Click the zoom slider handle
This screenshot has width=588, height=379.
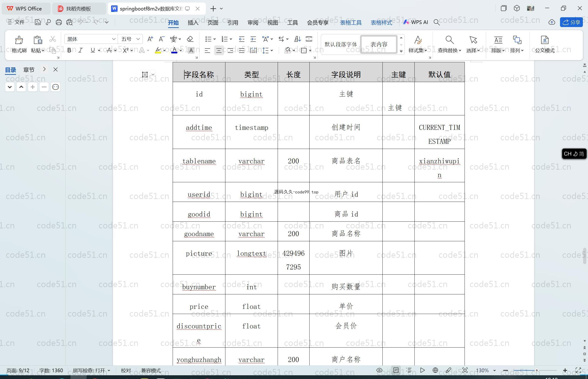(536, 370)
